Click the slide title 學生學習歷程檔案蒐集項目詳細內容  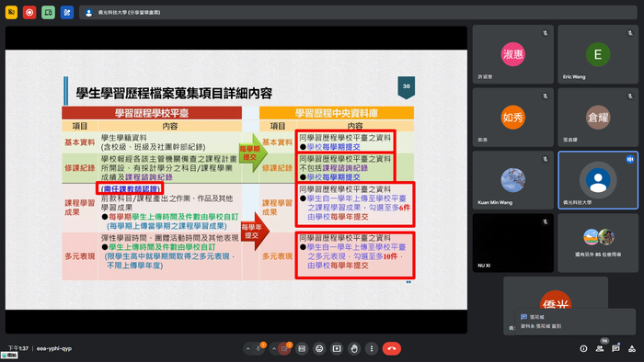click(x=174, y=94)
